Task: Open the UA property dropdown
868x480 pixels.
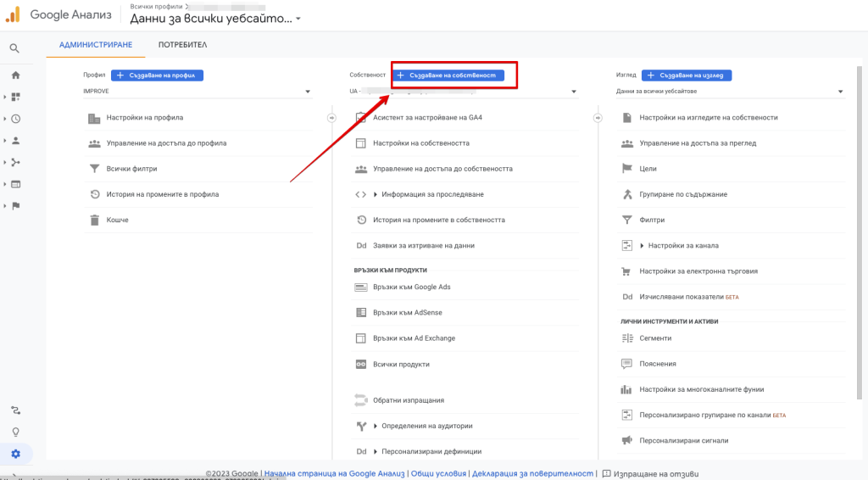Action: tap(464, 92)
